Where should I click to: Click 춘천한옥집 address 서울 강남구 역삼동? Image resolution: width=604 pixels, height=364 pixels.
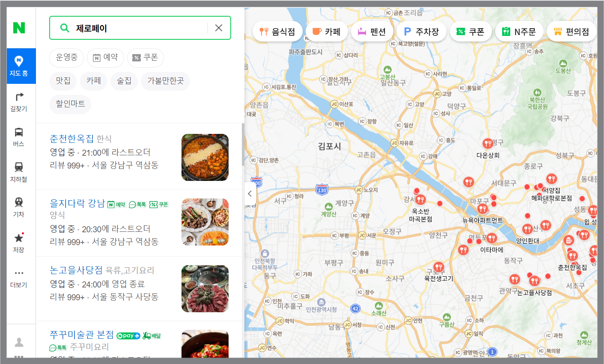[125, 165]
